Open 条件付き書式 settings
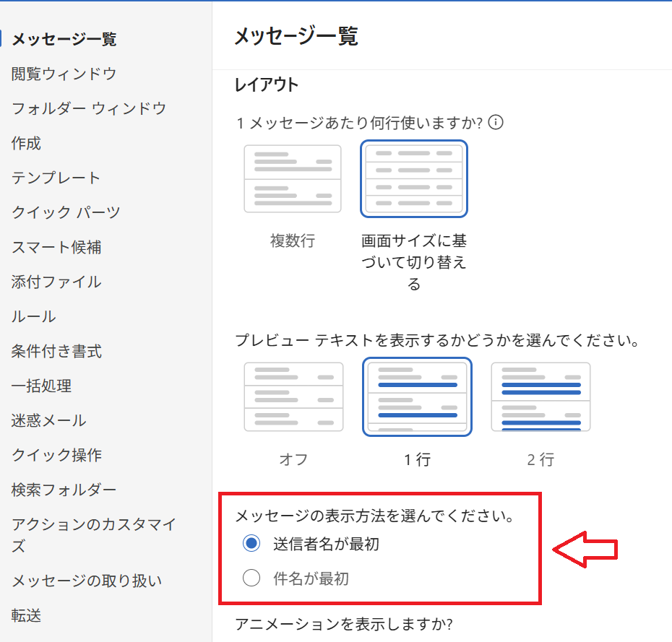Viewport: 672px width, 642px height. (x=56, y=351)
